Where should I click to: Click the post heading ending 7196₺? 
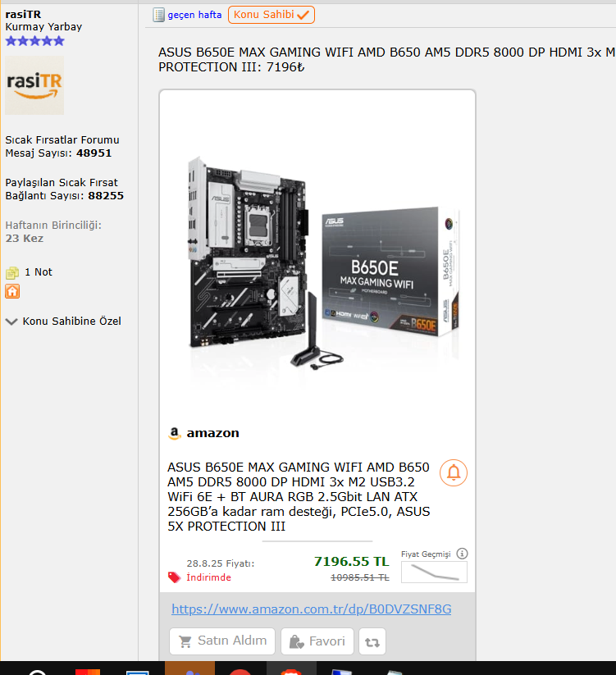click(x=386, y=60)
